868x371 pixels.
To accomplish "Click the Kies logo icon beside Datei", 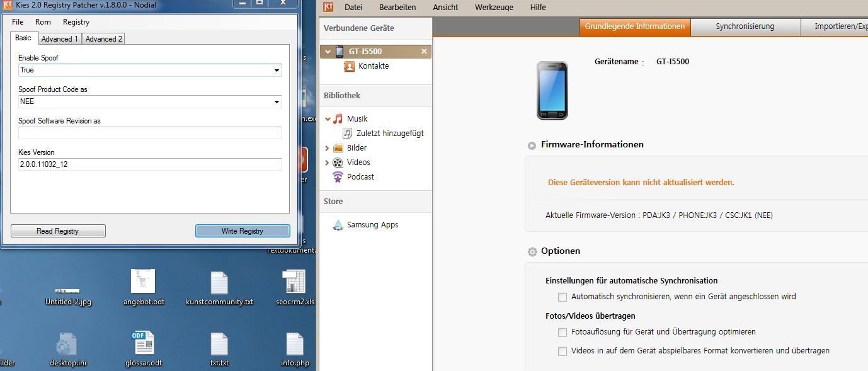I will [328, 7].
